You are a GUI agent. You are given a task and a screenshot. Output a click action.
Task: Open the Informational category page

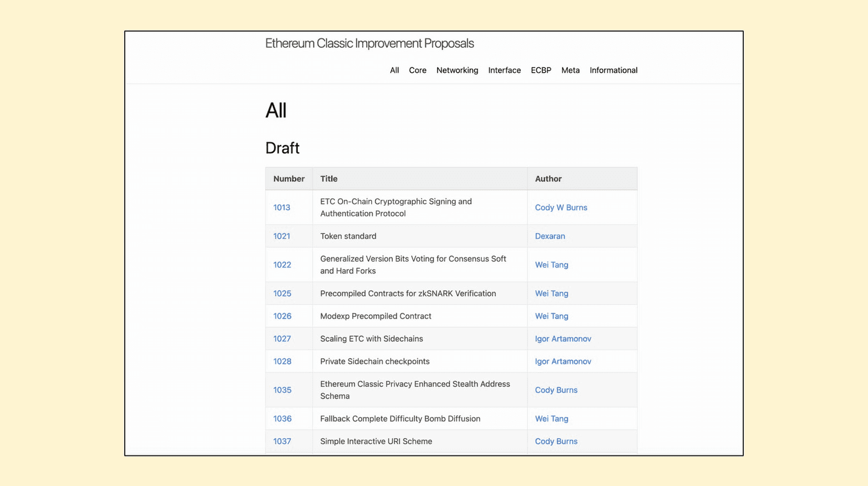(x=613, y=70)
